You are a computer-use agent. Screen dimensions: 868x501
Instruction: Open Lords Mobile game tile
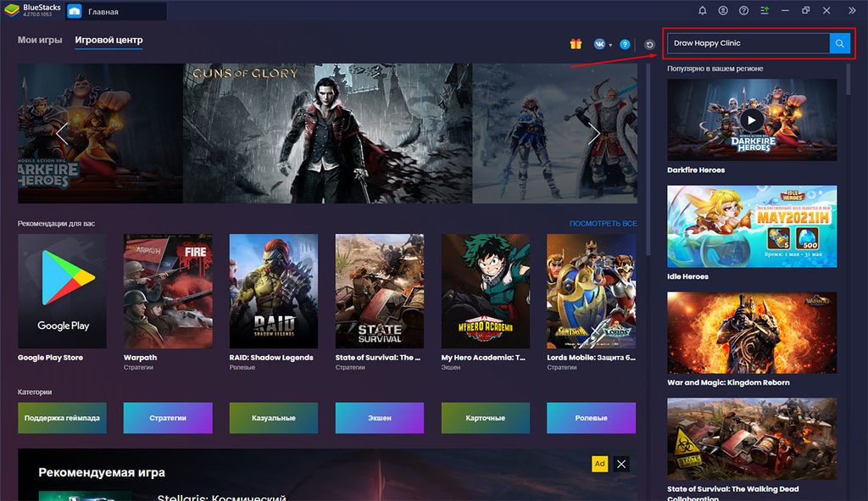(591, 291)
